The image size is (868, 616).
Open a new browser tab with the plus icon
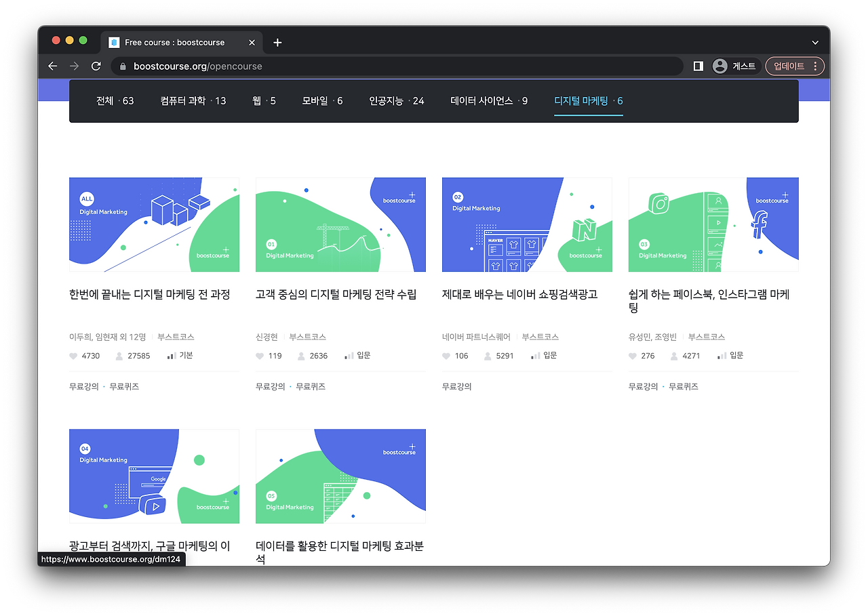[x=277, y=42]
